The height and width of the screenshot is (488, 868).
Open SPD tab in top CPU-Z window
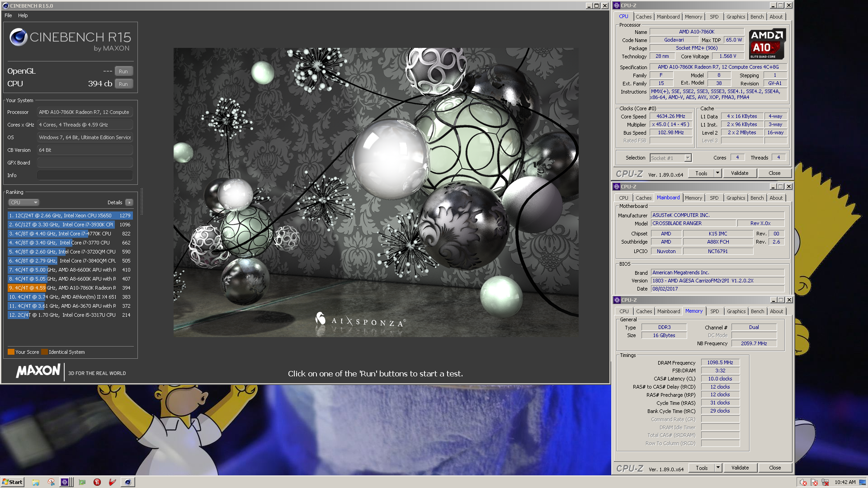click(x=714, y=17)
